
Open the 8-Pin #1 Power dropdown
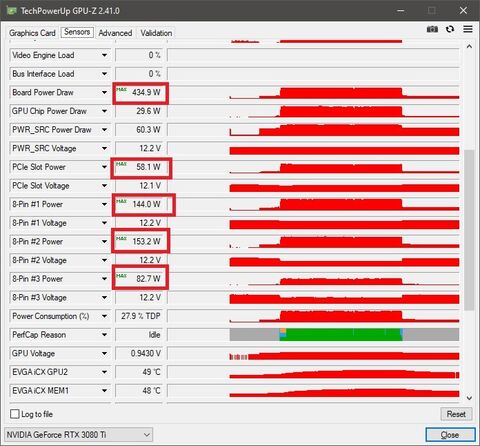[104, 204]
